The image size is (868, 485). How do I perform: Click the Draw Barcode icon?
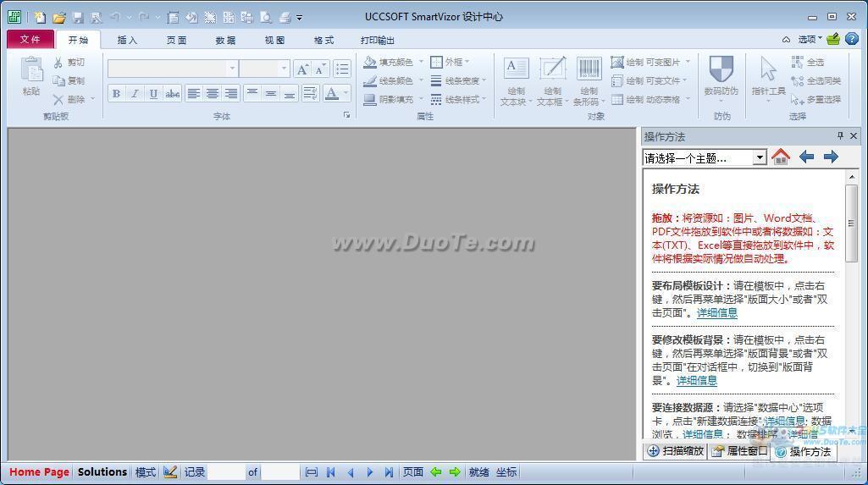point(589,69)
